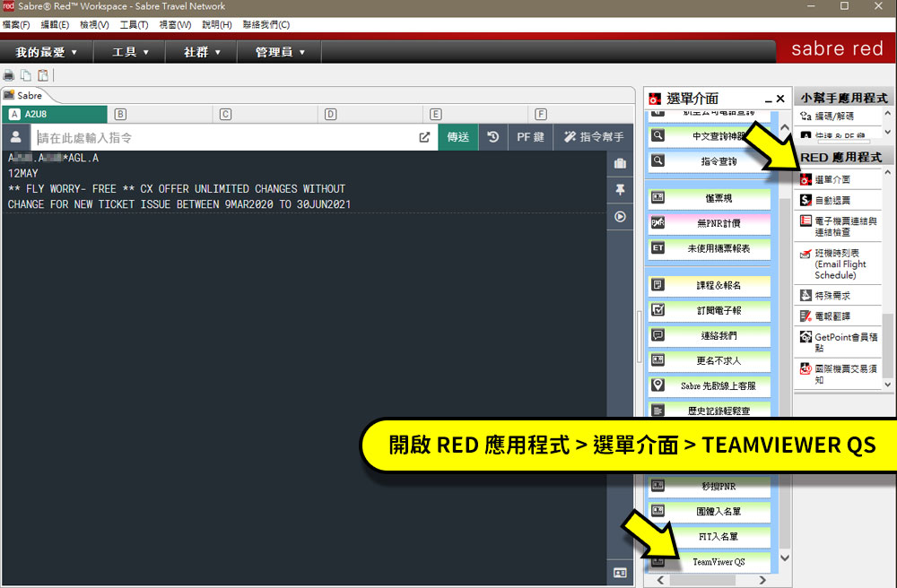Click the print icon in toolbar
The image size is (897, 588).
coord(9,75)
